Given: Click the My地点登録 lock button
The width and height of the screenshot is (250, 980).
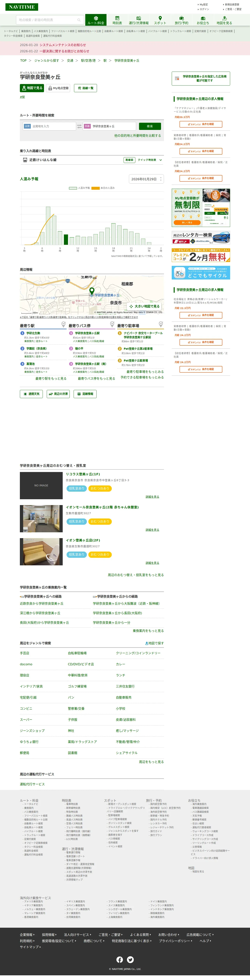Looking at the screenshot, I should (x=58, y=88).
